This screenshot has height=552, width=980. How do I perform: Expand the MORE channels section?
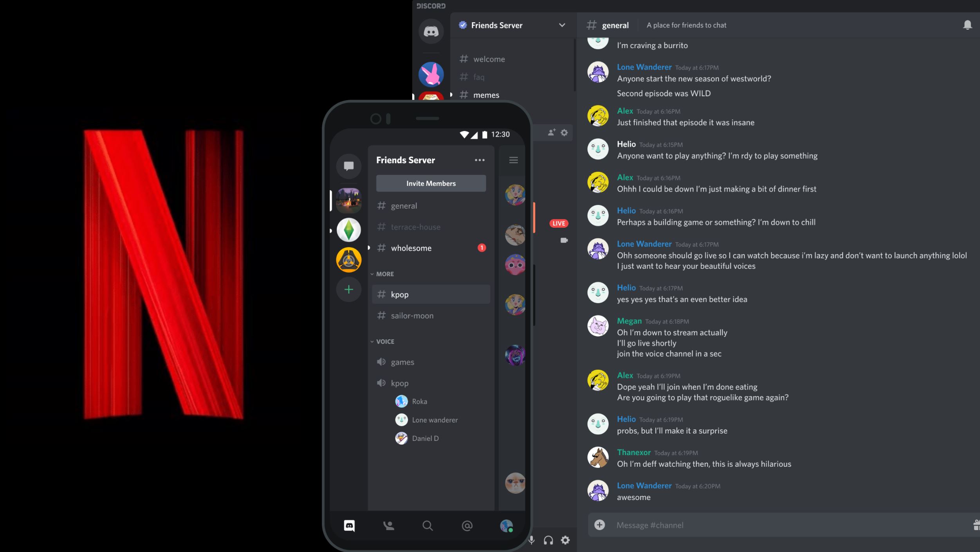[x=384, y=274]
